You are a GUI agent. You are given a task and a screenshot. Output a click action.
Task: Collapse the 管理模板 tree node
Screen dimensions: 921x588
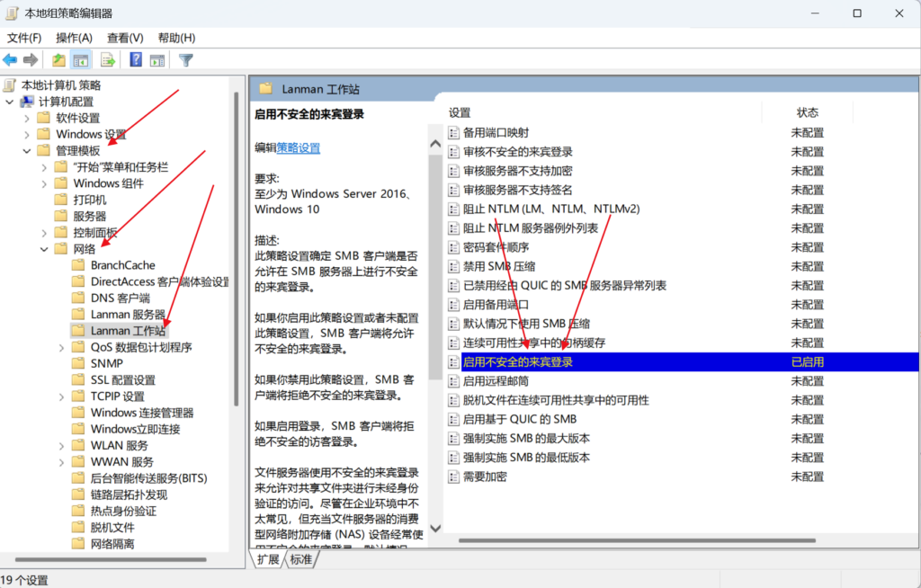pyautogui.click(x=26, y=151)
